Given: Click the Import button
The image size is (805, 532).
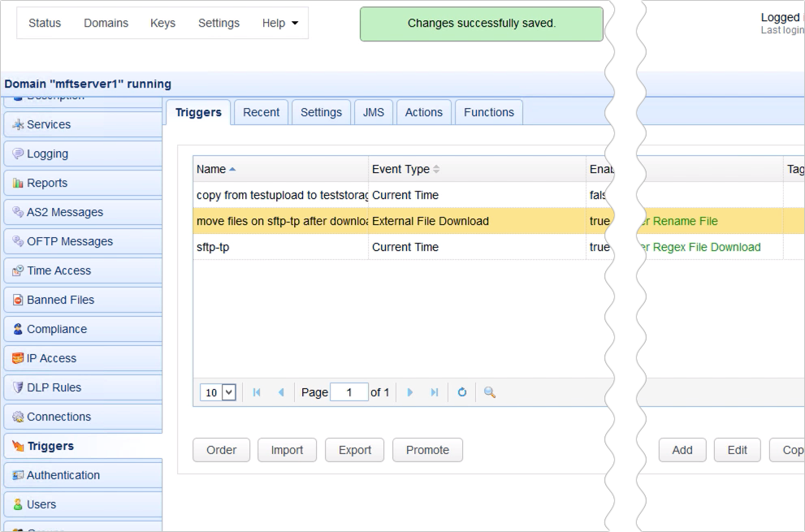Looking at the screenshot, I should pyautogui.click(x=287, y=450).
